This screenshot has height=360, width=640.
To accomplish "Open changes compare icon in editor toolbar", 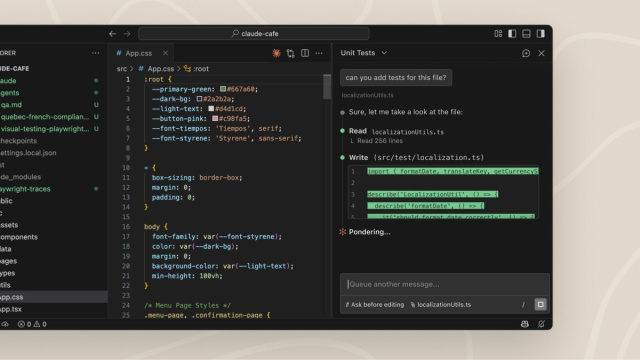I will click(291, 53).
